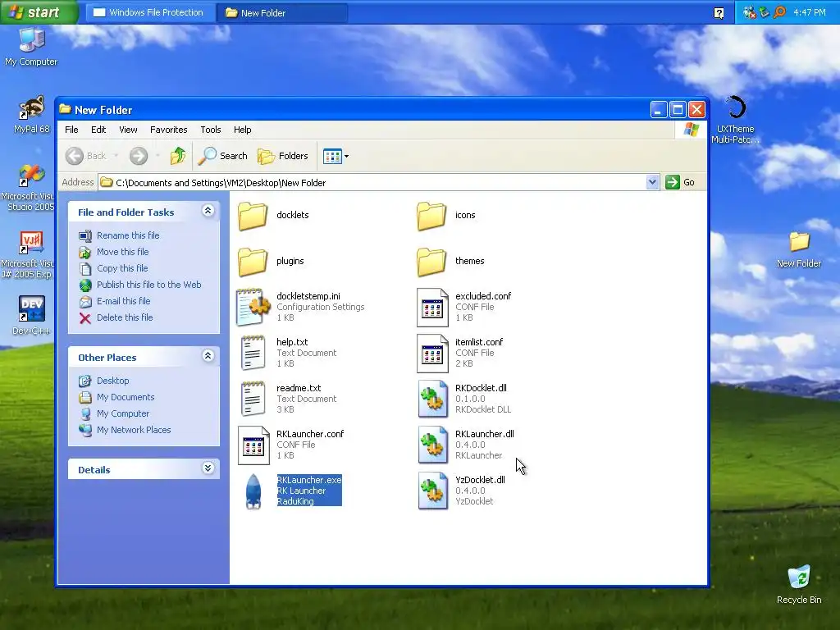Select the Recycle Bin desktop icon
The image size is (840, 630).
799,585
